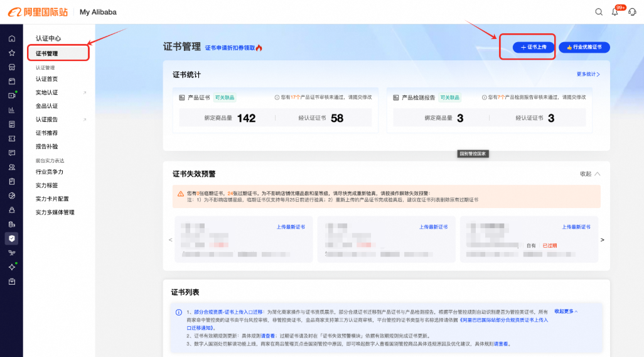Open 实地认证 sidebar item
Viewport: 644px width, 357px height.
(47, 92)
